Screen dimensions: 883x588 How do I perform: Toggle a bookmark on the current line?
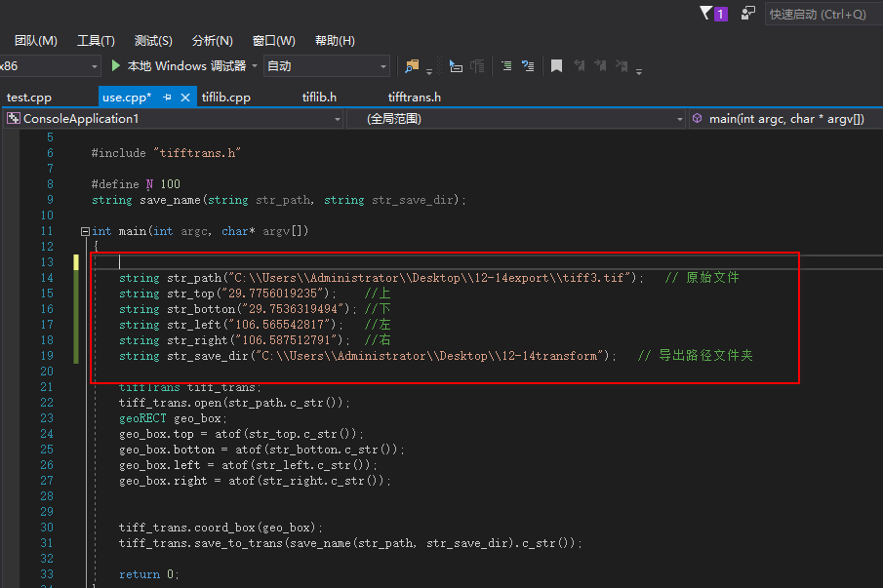(556, 66)
